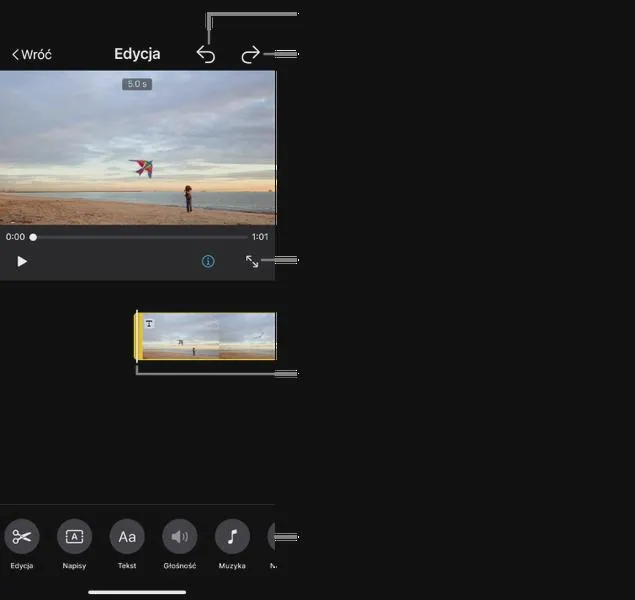Select the Edycja scissors tool
Viewport: 635px width, 600px height.
pos(22,536)
